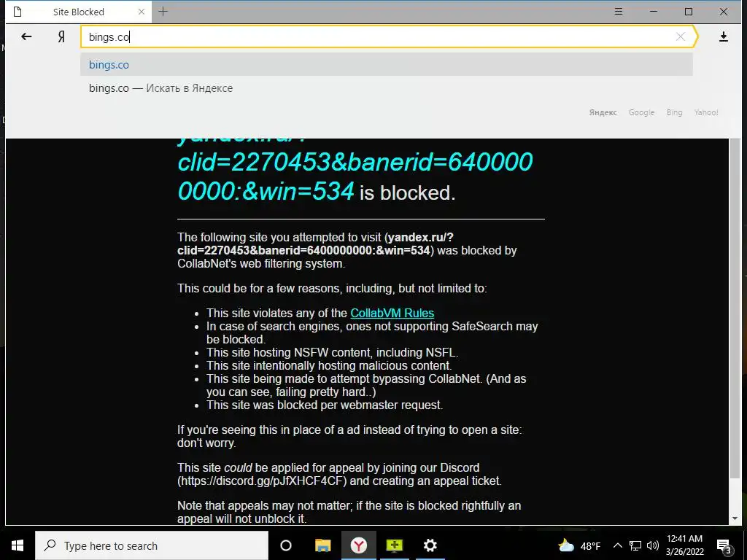The image size is (747, 560).
Task: Click the bold 'yandex.ru/?' URL text
Action: (421, 237)
